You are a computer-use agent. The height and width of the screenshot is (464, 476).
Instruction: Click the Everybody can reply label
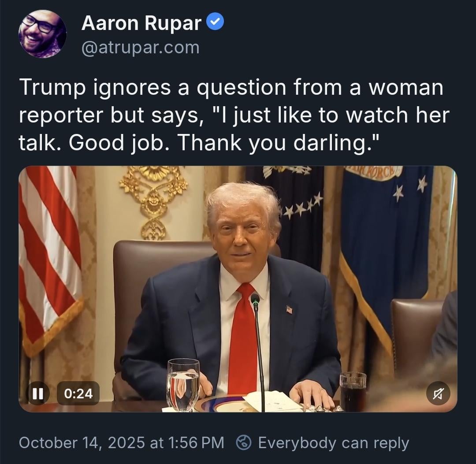[x=333, y=443]
